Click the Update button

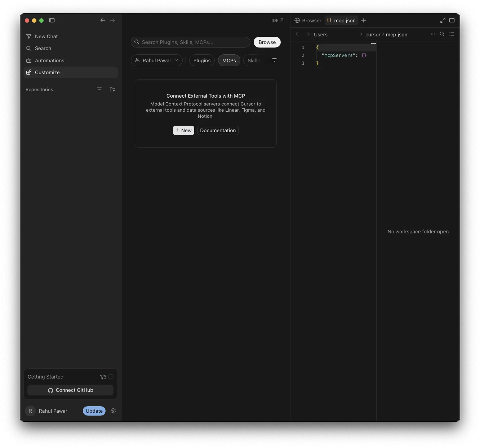[94, 411]
